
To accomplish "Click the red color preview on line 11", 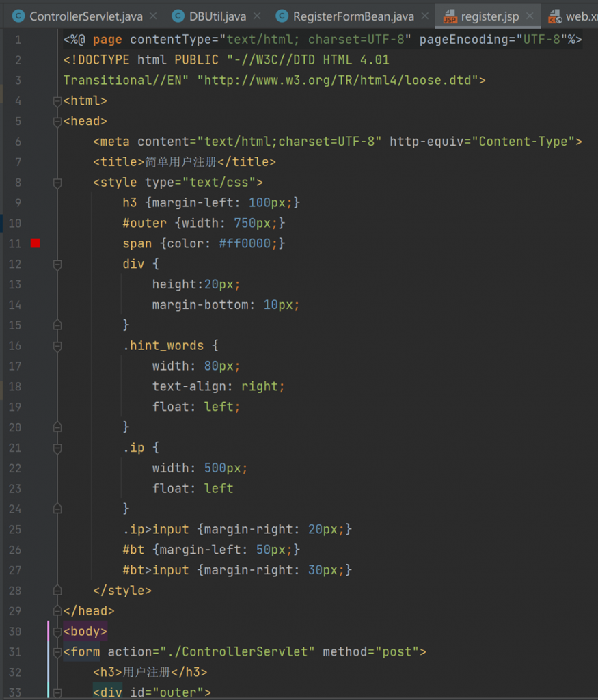I will [36, 243].
